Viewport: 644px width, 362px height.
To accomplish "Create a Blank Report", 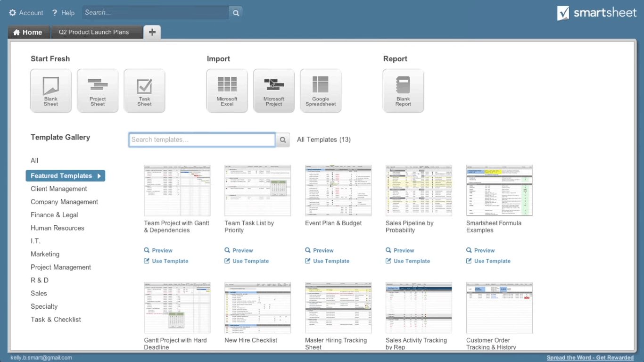I will click(x=403, y=90).
